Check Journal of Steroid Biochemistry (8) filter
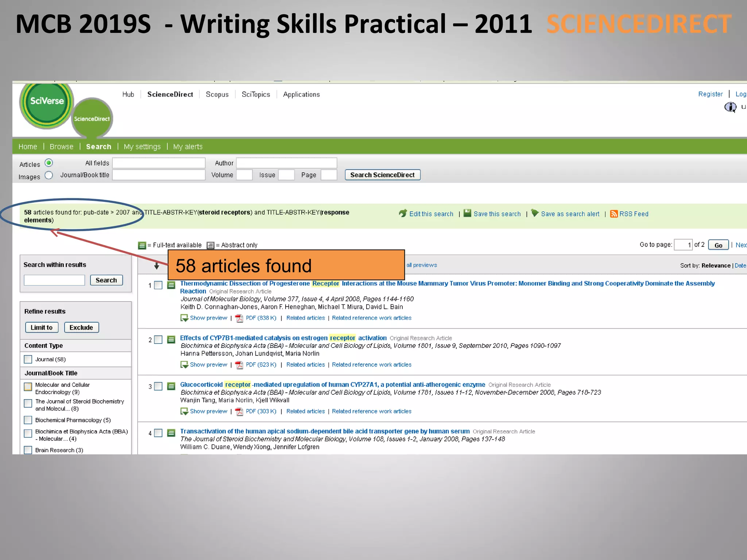The height and width of the screenshot is (560, 747). (28, 403)
